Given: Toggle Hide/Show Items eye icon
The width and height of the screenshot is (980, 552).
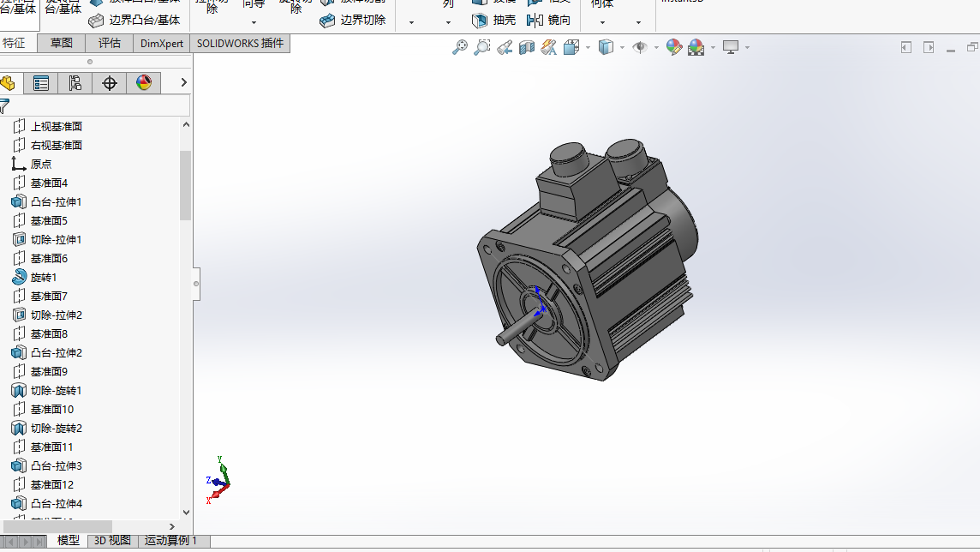Looking at the screenshot, I should point(639,47).
